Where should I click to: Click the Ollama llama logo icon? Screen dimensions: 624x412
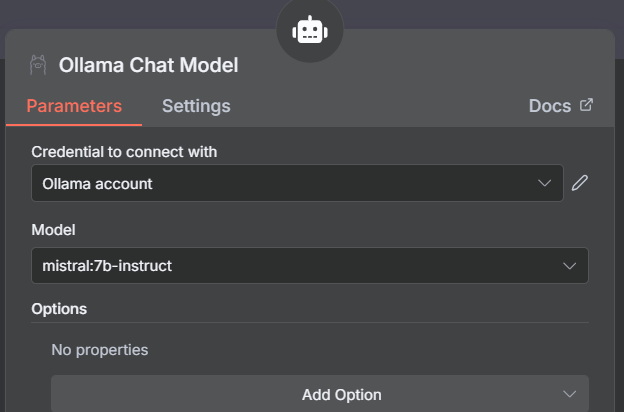tap(38, 66)
